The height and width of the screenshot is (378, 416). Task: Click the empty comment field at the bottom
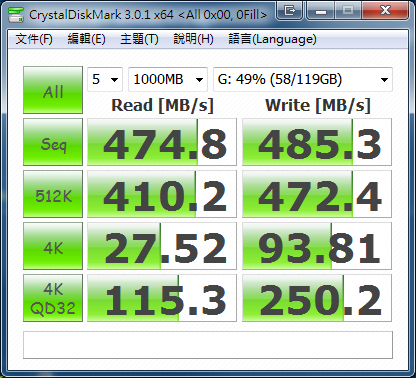click(x=208, y=345)
